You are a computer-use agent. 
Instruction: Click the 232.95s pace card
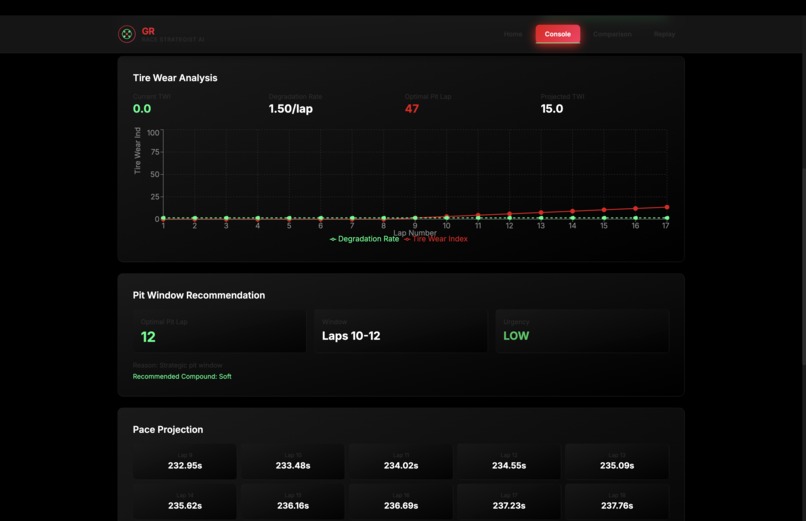click(x=185, y=462)
